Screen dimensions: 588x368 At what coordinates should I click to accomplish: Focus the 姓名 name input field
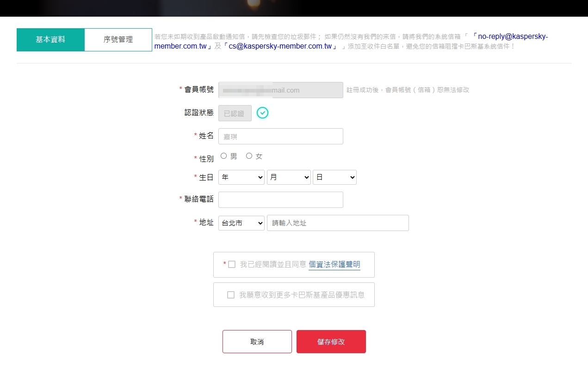280,137
